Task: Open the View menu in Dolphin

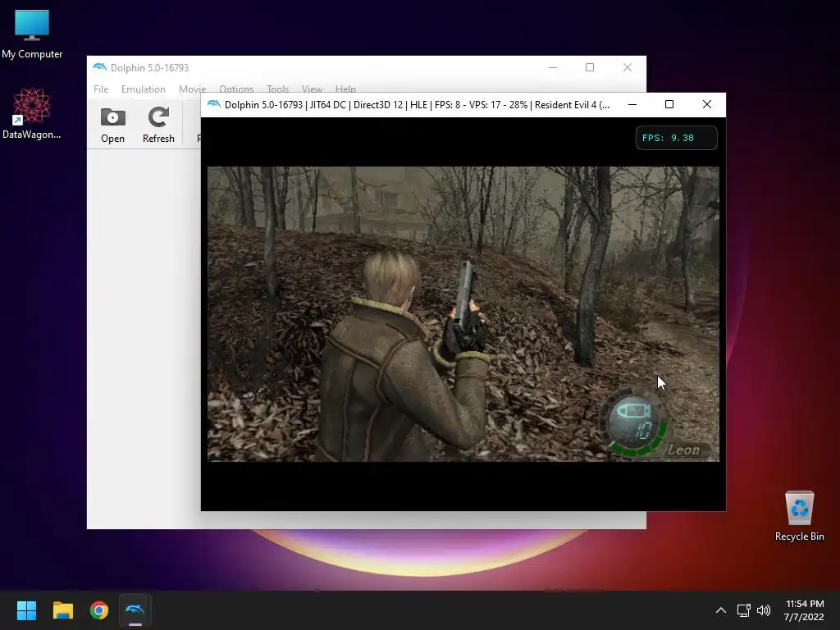Action: point(312,89)
